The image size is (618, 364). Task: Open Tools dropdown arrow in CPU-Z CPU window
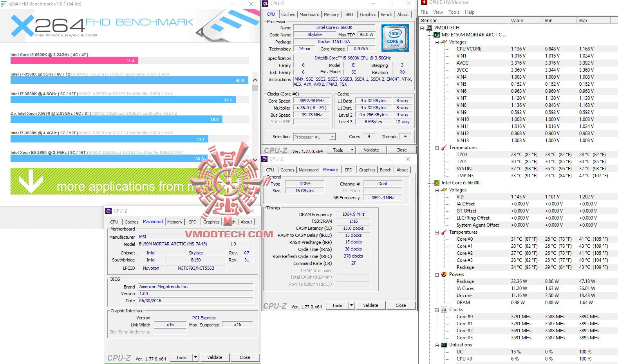tap(352, 150)
